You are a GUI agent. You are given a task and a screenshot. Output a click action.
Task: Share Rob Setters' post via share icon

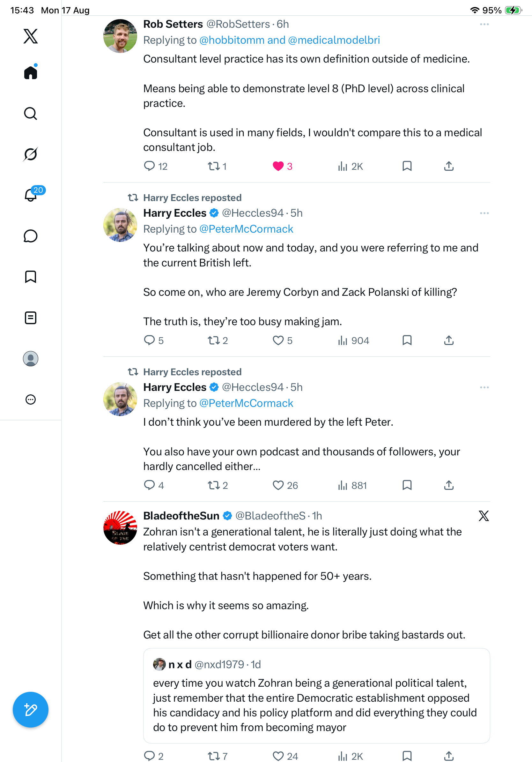pos(449,166)
